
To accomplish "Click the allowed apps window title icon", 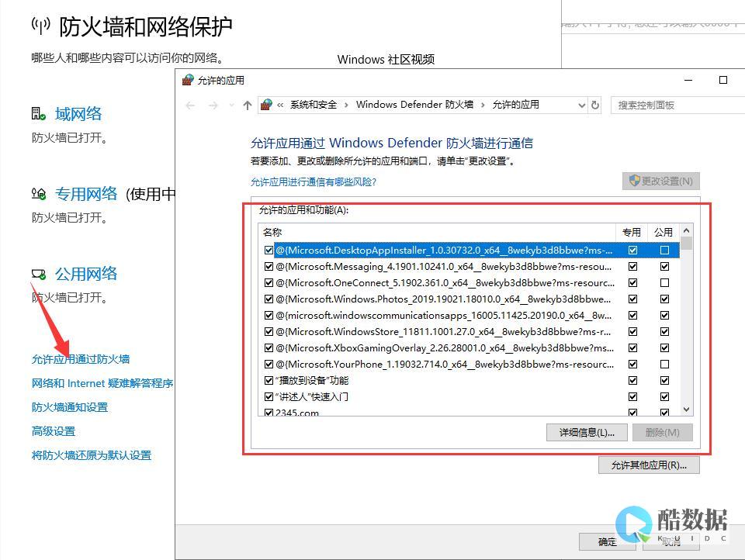I will (188, 80).
